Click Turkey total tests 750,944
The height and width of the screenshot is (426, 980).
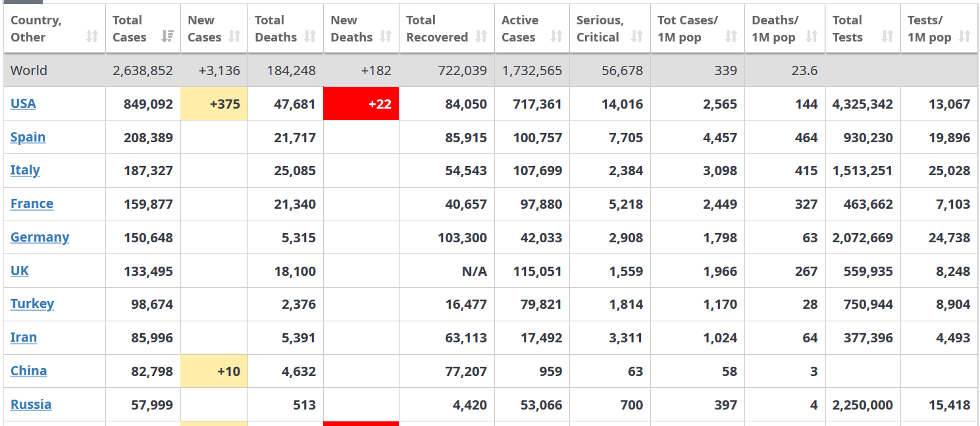click(868, 304)
